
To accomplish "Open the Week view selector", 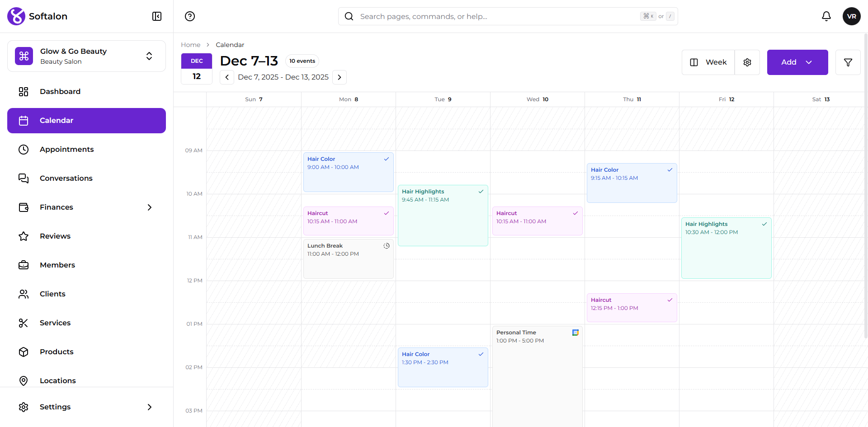I will tap(708, 62).
